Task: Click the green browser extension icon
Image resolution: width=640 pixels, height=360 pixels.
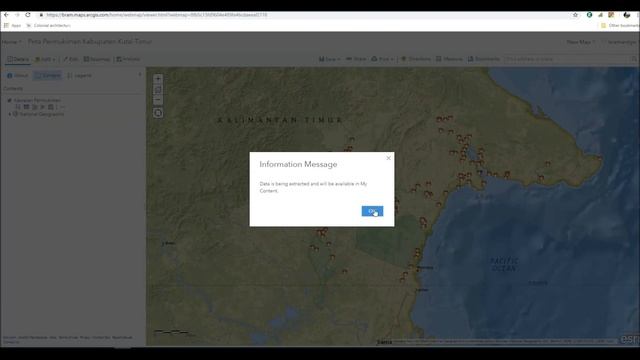Action: coord(589,15)
